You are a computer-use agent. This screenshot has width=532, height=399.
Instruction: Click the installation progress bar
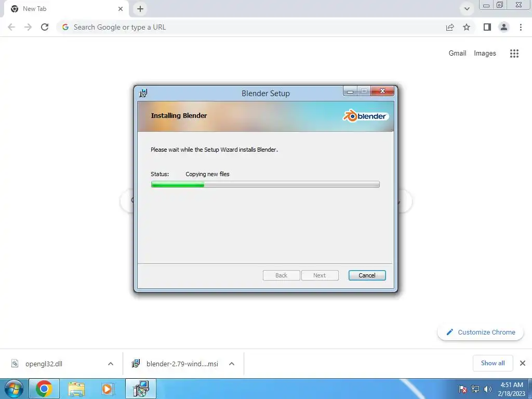265,184
